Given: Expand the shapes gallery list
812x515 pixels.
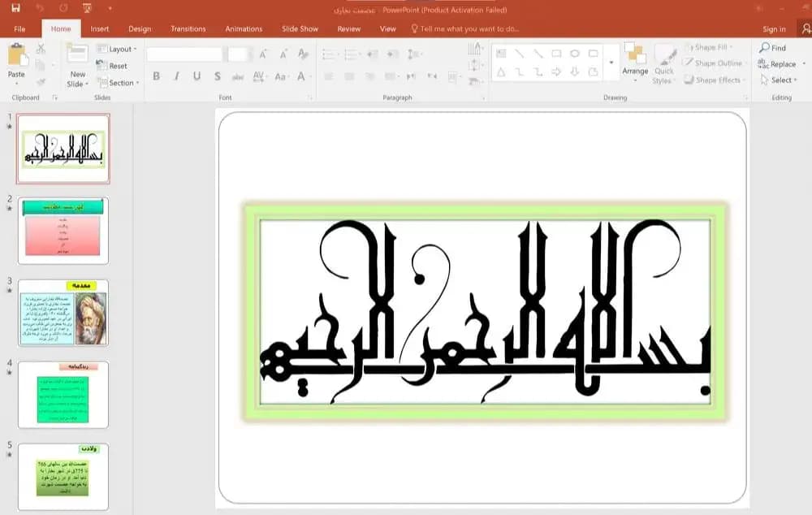Looking at the screenshot, I should click(x=611, y=63).
